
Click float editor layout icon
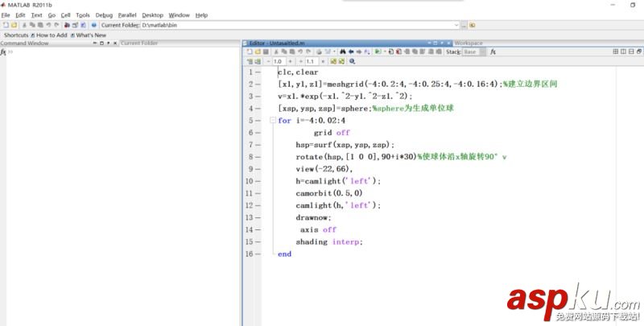click(639, 52)
